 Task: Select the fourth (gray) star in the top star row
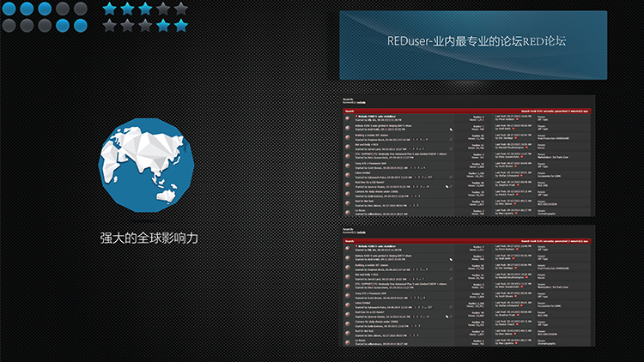point(163,9)
